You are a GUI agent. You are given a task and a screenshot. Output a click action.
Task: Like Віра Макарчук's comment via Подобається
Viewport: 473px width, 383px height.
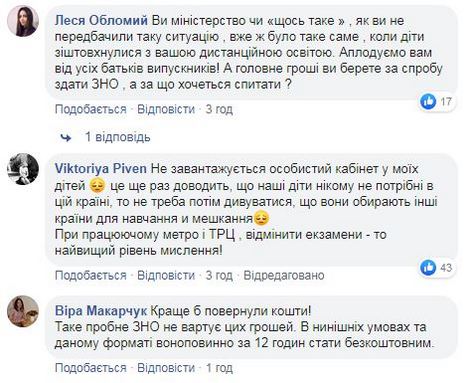click(x=91, y=368)
